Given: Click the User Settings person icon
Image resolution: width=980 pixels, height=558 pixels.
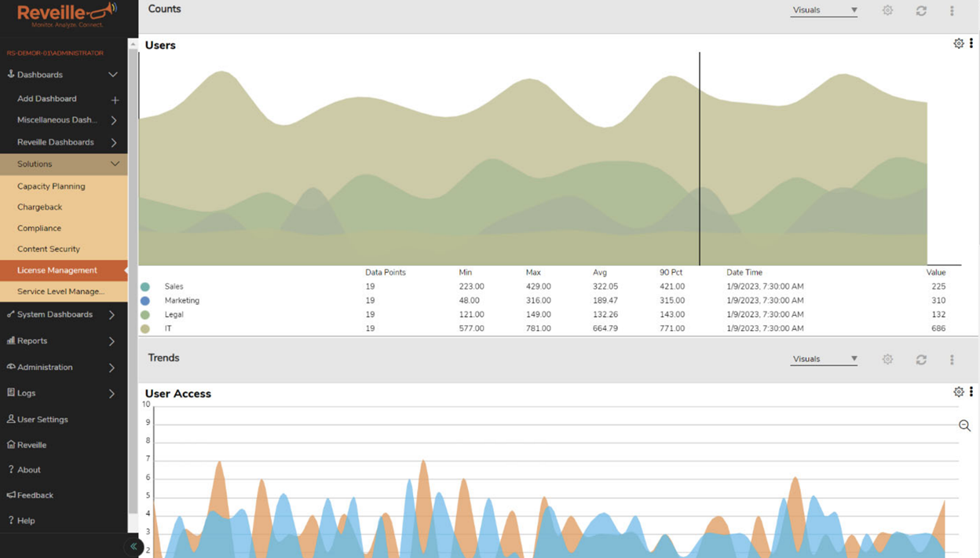Looking at the screenshot, I should click(11, 419).
